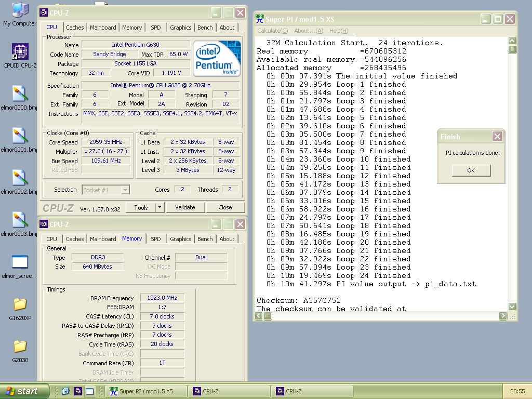Click Super PI horizontal scrollbar right arrow
Screen dimensions: 532x399
(x=503, y=316)
